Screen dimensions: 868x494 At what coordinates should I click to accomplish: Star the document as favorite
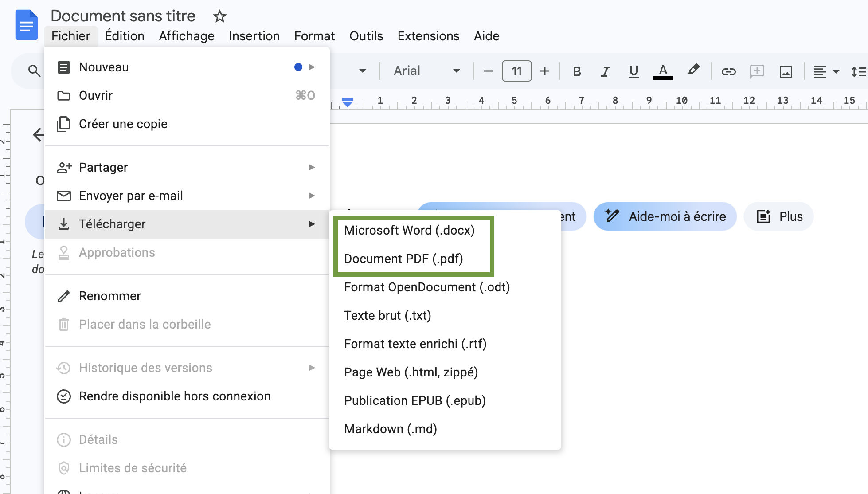coord(219,16)
